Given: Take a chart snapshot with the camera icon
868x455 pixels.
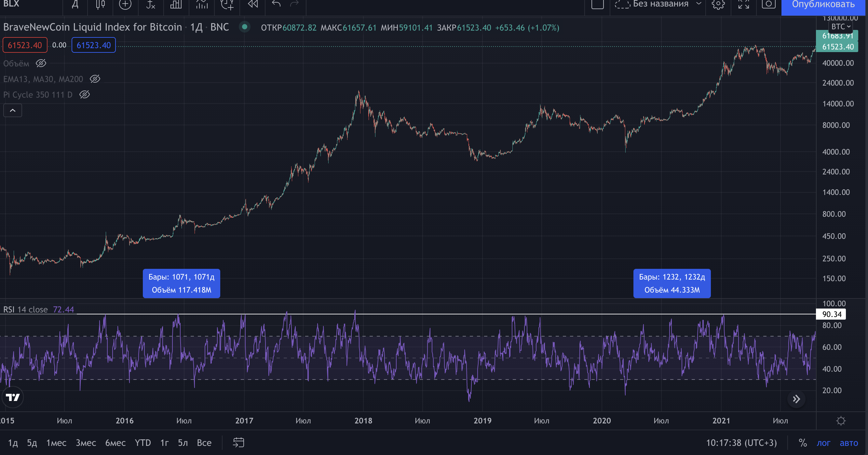Looking at the screenshot, I should tap(768, 4).
